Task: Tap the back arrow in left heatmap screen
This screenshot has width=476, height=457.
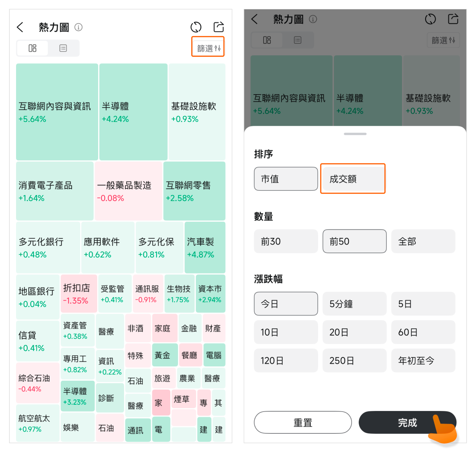Action: pos(20,27)
